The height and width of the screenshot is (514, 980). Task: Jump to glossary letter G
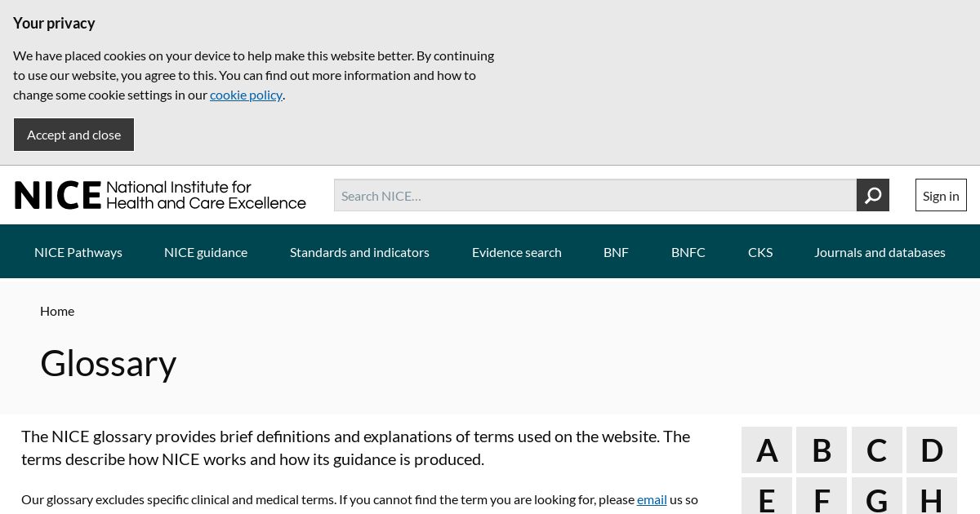click(x=877, y=496)
